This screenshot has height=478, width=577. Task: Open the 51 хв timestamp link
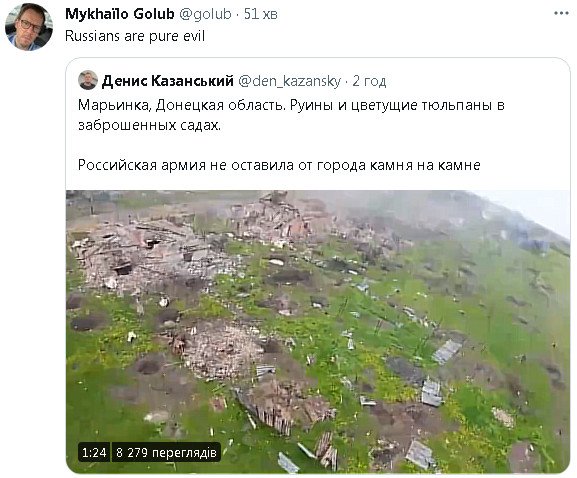coord(261,14)
